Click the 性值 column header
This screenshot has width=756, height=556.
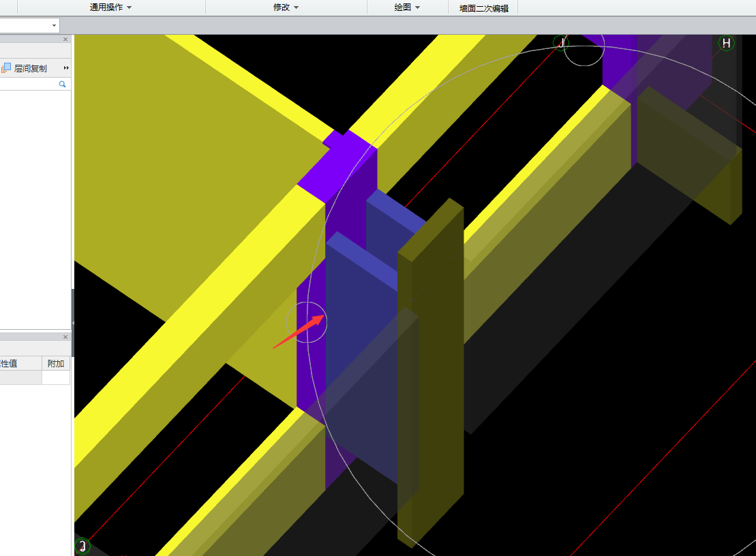20,364
